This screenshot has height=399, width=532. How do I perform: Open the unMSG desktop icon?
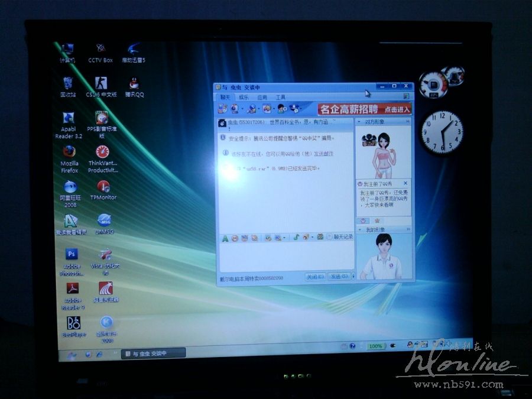(x=105, y=224)
